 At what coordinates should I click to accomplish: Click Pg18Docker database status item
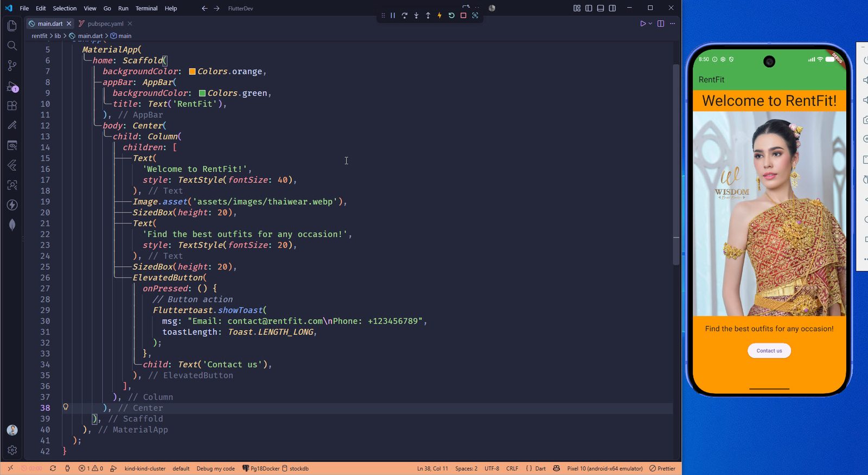point(260,468)
